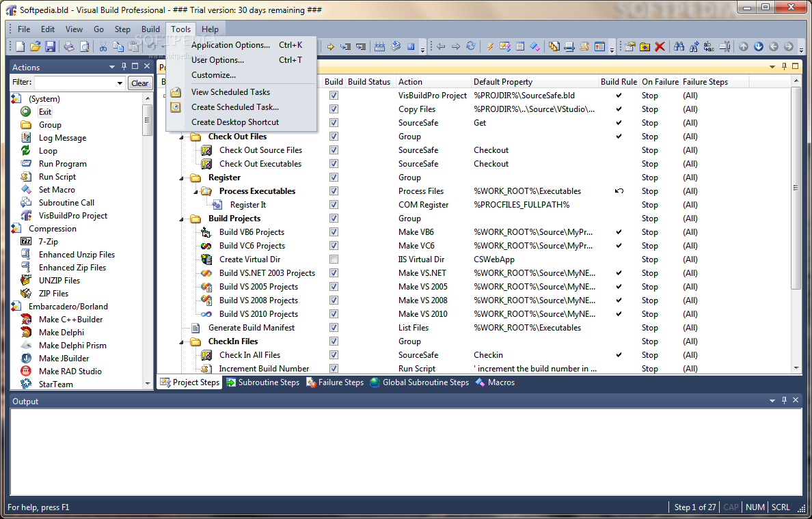Click the Actions list vertical scrollbar
Screen dimensions: 812x519
tap(148, 240)
